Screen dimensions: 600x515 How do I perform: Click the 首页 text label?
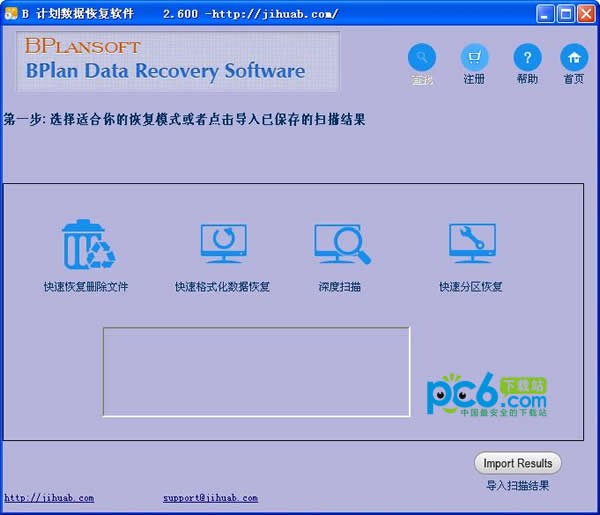[574, 79]
